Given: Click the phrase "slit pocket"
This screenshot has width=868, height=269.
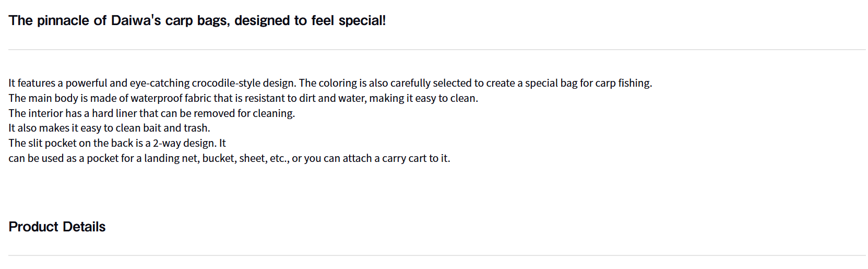Looking at the screenshot, I should [x=60, y=143].
